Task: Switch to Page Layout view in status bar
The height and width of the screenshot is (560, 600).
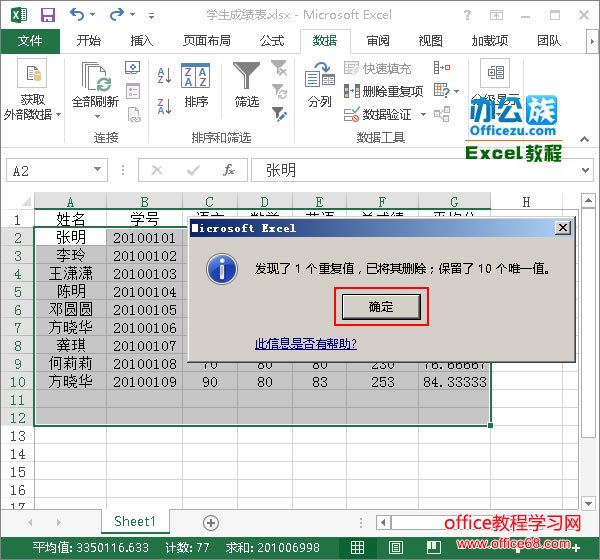Action: tap(396, 547)
